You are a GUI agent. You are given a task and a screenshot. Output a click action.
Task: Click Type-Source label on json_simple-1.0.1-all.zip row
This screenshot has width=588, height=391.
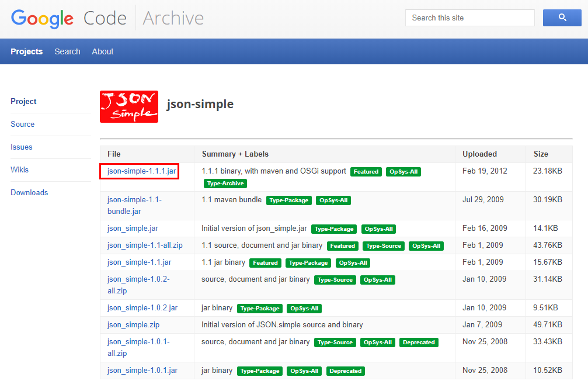pos(335,342)
